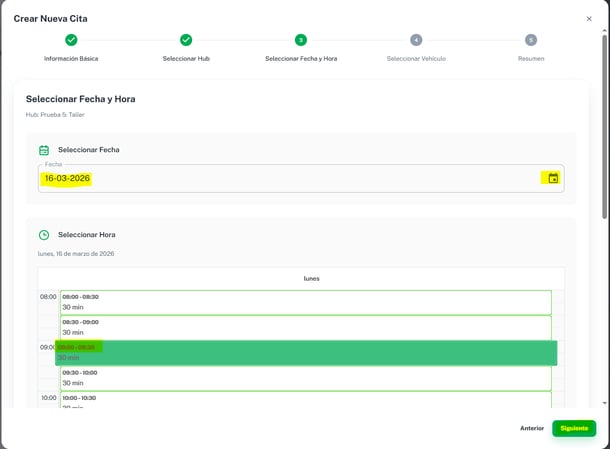Click the clock icon beside Seleccionar Hora
The height and width of the screenshot is (449, 610).
(44, 235)
